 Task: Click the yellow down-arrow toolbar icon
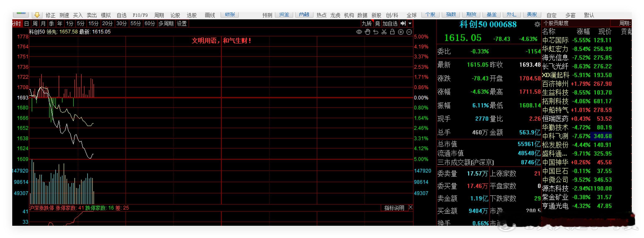(x=37, y=15)
